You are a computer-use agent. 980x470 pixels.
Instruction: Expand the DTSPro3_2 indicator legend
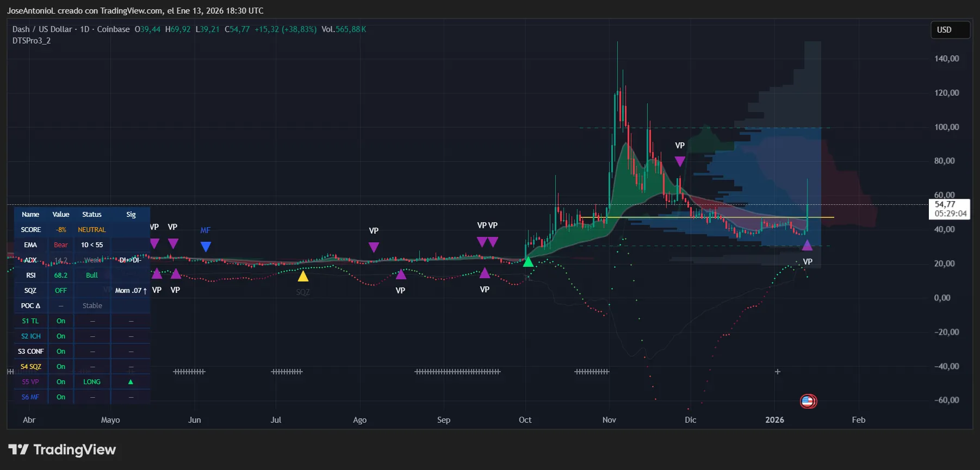coord(32,41)
